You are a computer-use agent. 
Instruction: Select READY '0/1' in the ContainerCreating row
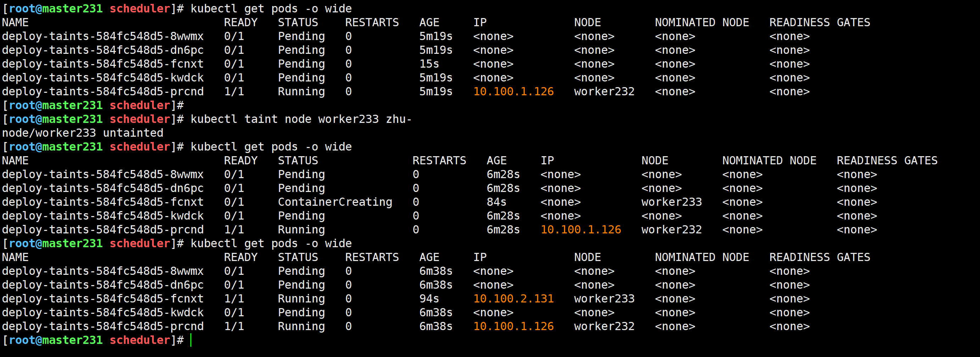pyautogui.click(x=234, y=202)
